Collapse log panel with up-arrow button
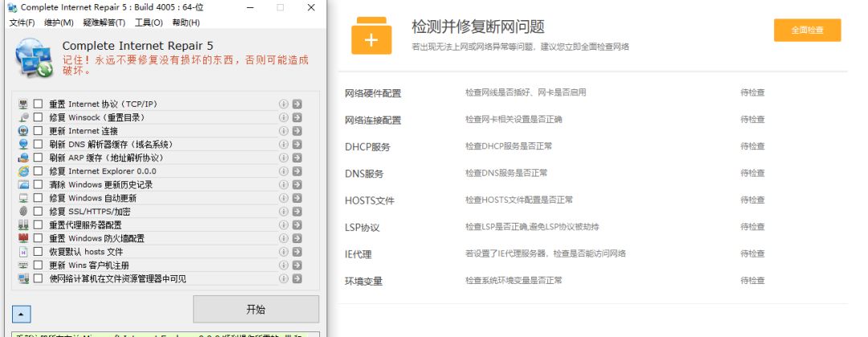The width and height of the screenshot is (868, 337). [x=21, y=314]
